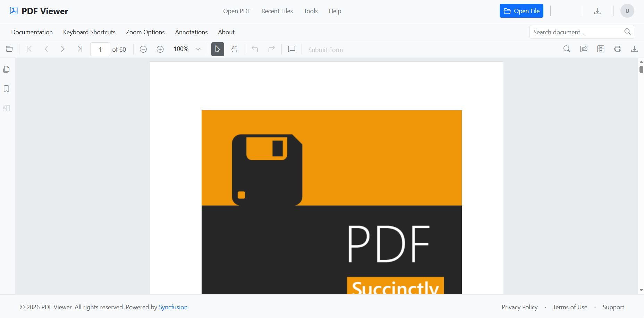Screen dimensions: 644x318
Task: Click the scrollbar up arrow
Action: [x=641, y=62]
